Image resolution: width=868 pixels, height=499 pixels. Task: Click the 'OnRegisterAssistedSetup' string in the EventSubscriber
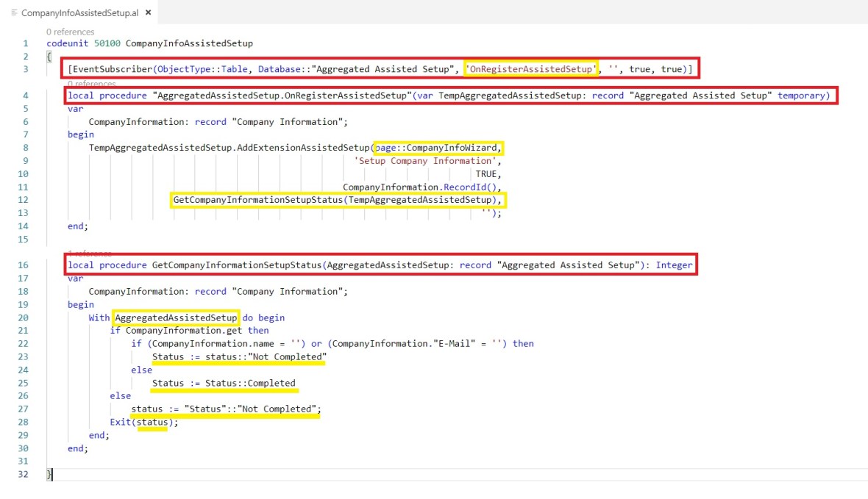[530, 69]
